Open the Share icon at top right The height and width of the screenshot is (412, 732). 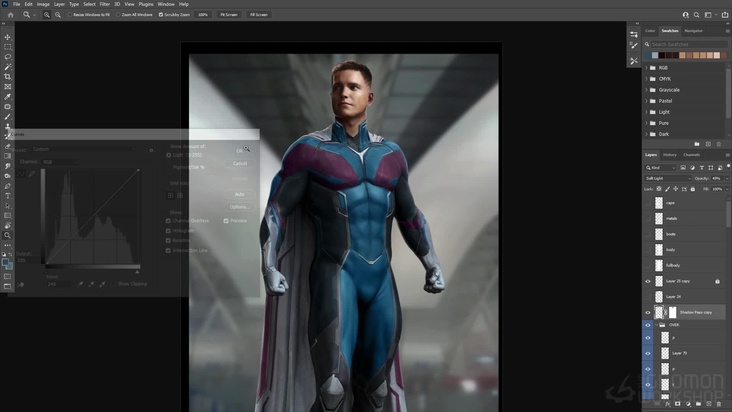(725, 14)
